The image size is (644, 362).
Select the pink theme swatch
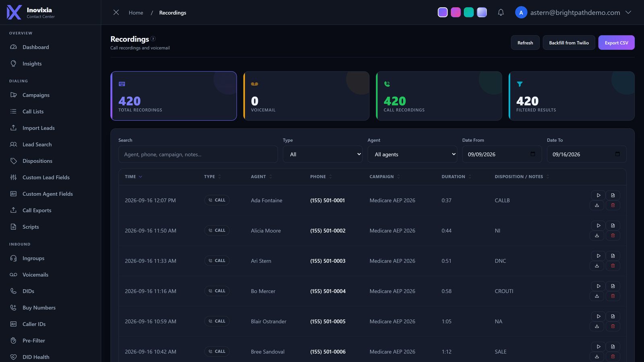(x=456, y=12)
